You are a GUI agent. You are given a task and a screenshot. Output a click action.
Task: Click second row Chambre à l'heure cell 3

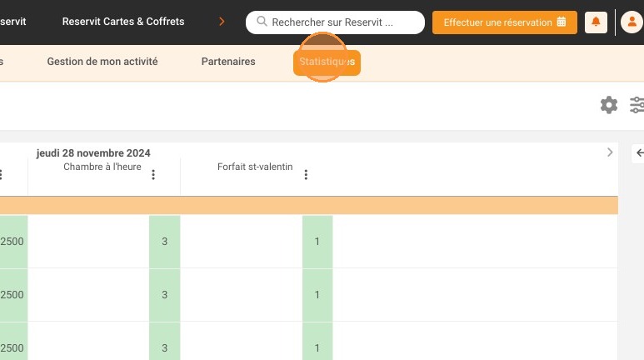point(165,295)
